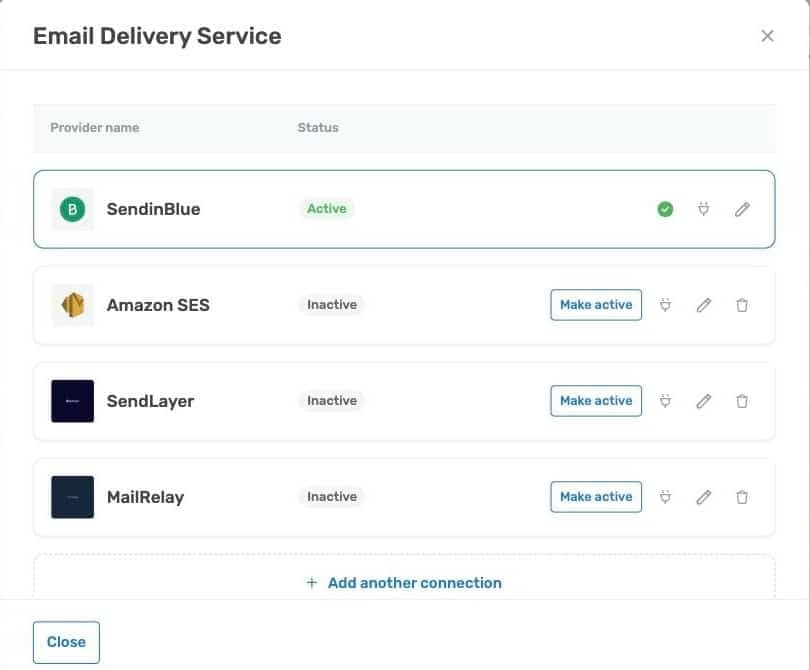Edit the MailRelay connection
Viewport: 810px width, 670px height.
[704, 497]
